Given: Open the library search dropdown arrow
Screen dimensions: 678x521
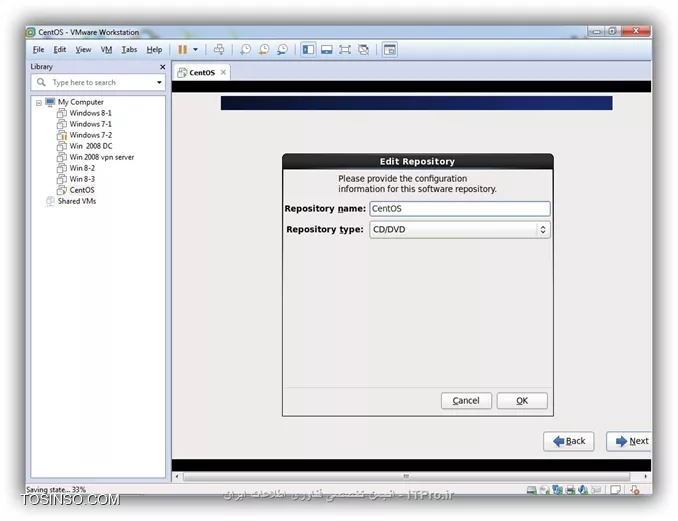Looking at the screenshot, I should [x=159, y=82].
